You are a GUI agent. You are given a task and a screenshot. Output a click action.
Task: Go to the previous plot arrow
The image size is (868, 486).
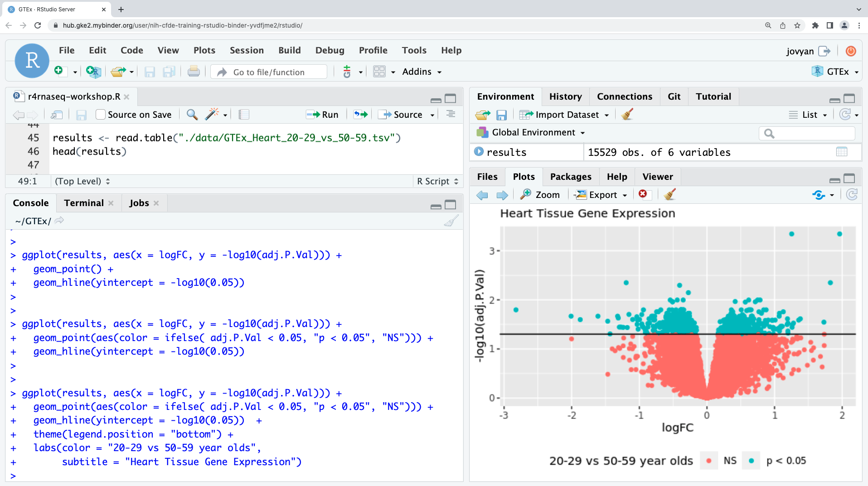(x=482, y=195)
